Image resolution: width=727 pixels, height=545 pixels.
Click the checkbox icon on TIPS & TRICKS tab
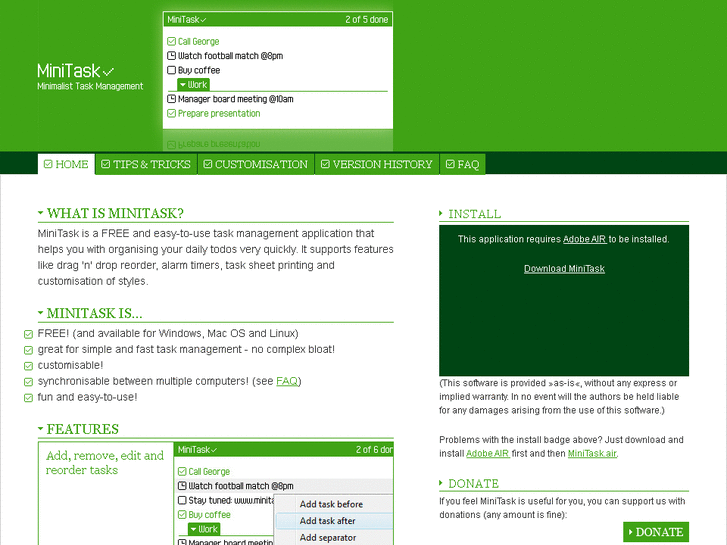tap(106, 164)
